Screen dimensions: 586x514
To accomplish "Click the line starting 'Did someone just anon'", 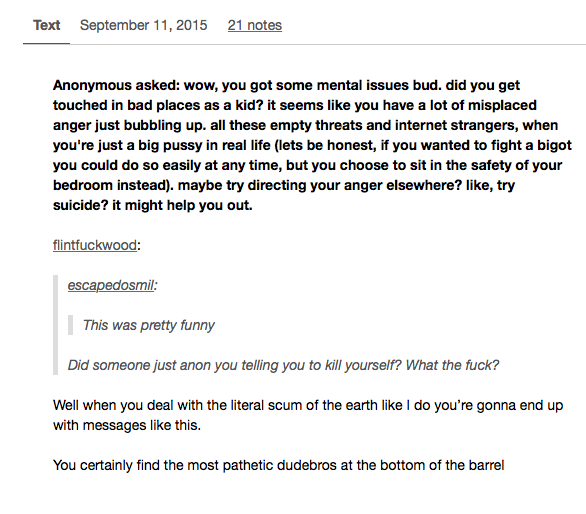I will [x=283, y=365].
